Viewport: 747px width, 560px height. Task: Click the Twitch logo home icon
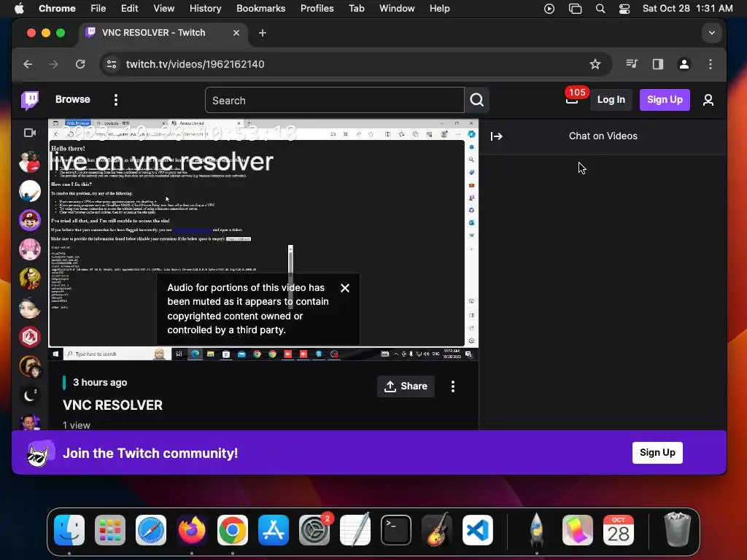pyautogui.click(x=30, y=100)
